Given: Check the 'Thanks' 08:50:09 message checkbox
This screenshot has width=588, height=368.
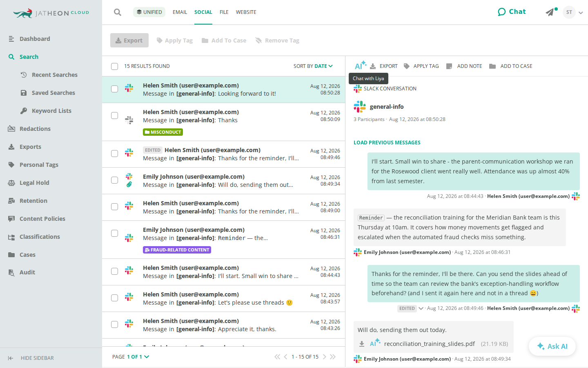Looking at the screenshot, I should point(115,116).
